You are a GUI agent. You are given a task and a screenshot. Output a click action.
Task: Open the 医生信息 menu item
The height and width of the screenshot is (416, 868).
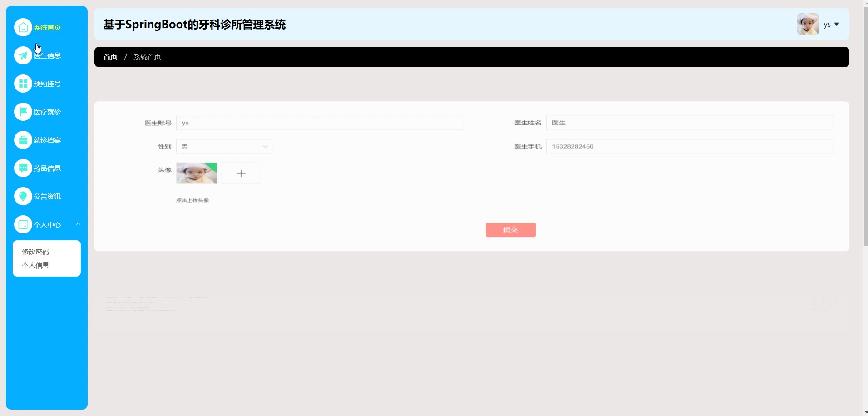47,56
